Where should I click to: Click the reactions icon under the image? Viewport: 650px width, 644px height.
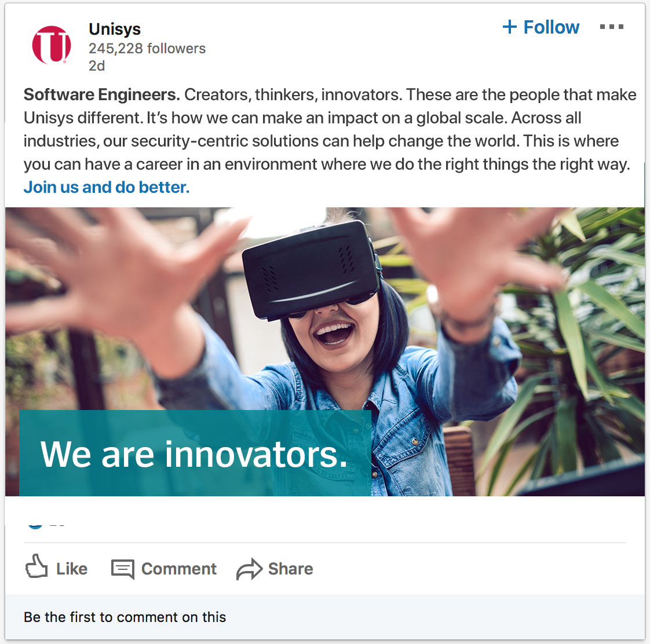coord(35,526)
